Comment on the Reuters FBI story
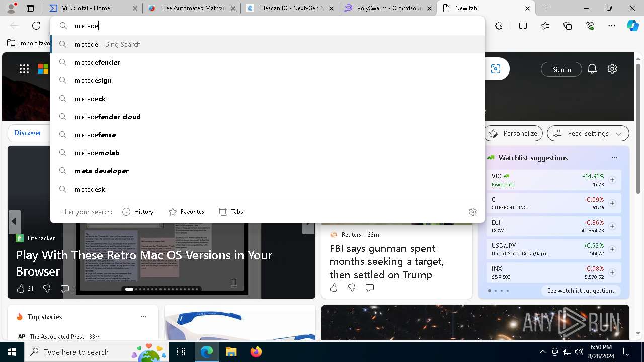 [370, 288]
